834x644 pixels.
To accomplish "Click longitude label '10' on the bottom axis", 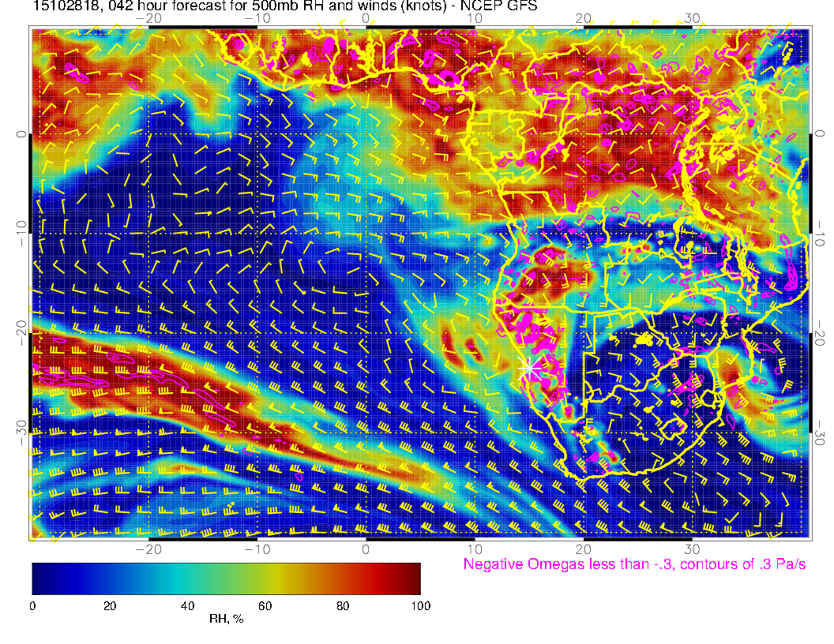I will click(475, 549).
